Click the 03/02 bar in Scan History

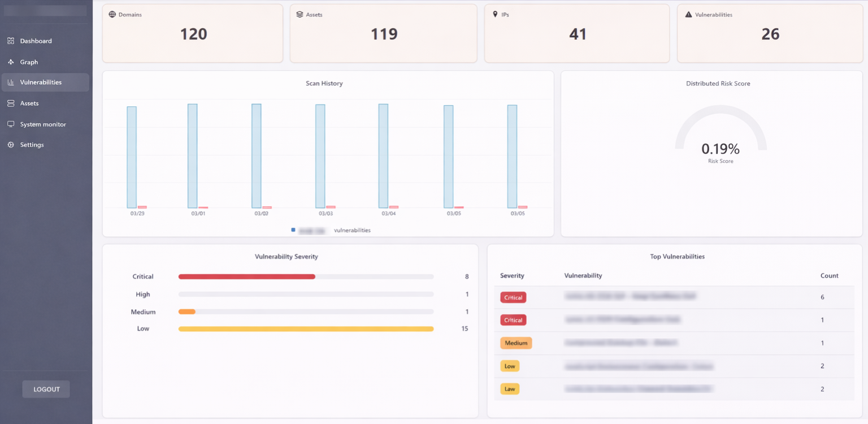coord(256,155)
